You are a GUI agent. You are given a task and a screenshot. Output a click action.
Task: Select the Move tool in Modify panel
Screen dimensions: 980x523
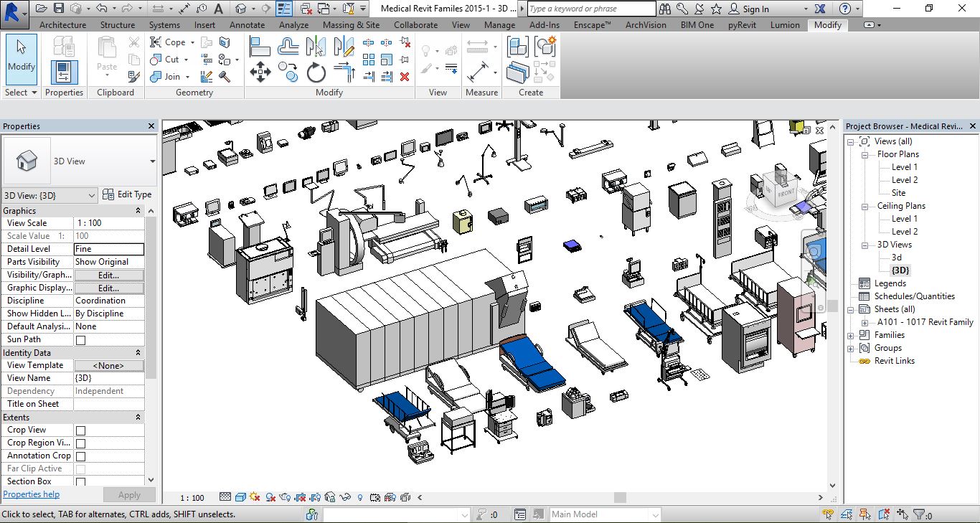[260, 72]
